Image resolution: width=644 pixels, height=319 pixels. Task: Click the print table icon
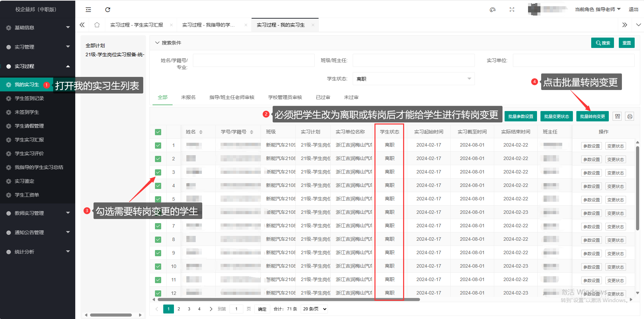(x=630, y=117)
